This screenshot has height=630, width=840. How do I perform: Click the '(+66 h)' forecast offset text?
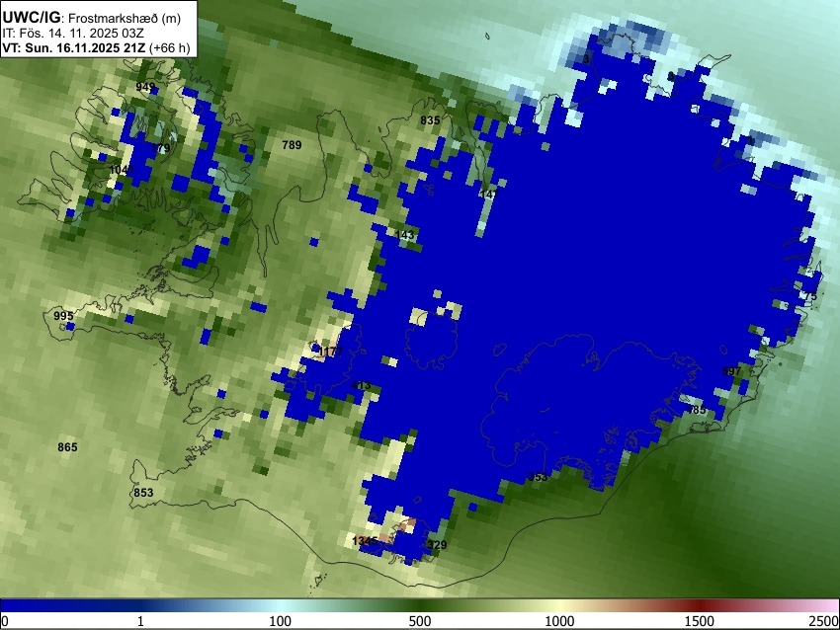pos(169,47)
